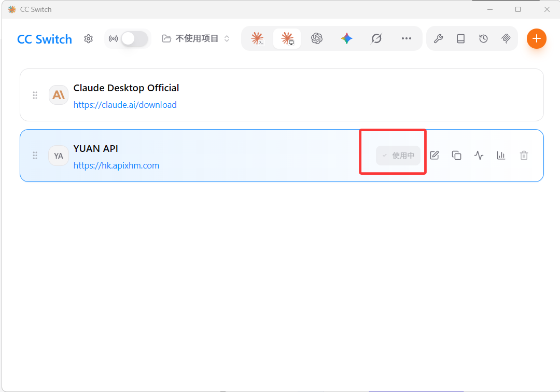560x392 pixels.
Task: Delete the YUAN API provider
Action: click(x=524, y=156)
